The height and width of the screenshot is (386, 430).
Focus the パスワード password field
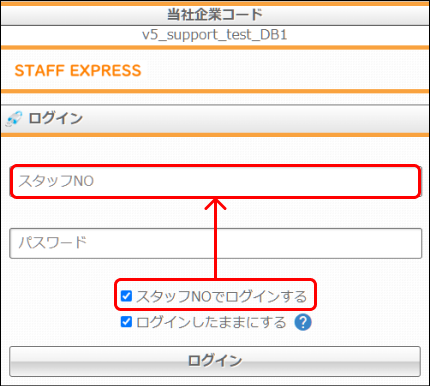click(215, 243)
